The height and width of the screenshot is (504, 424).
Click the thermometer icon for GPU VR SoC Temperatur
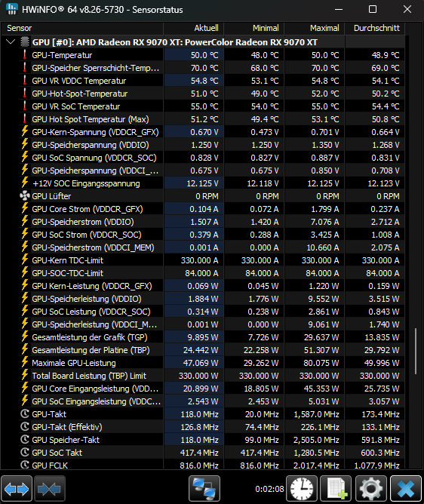(25, 106)
